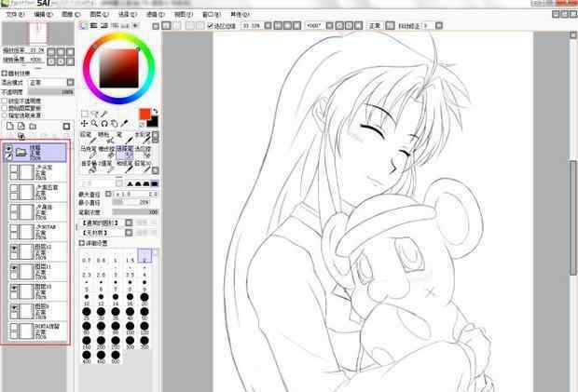The width and height of the screenshot is (578, 392).
Task: Toggle the 详细设置 advanced settings
Action: click(x=82, y=243)
